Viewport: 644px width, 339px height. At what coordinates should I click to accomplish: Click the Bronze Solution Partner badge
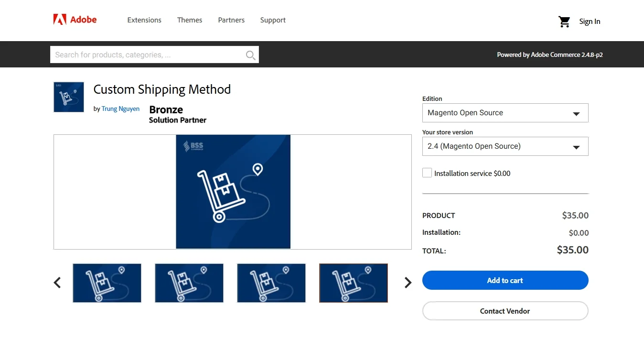(177, 114)
